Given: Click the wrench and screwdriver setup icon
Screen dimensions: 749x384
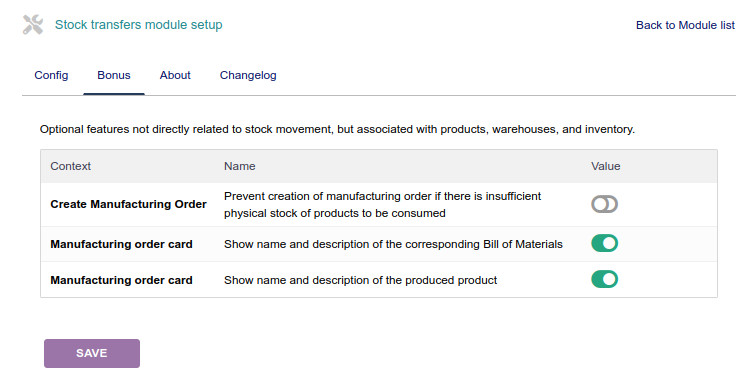Looking at the screenshot, I should [x=33, y=25].
